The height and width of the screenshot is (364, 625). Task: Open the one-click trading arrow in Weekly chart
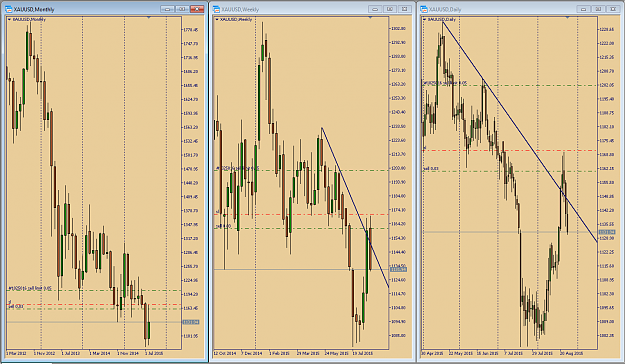217,19
